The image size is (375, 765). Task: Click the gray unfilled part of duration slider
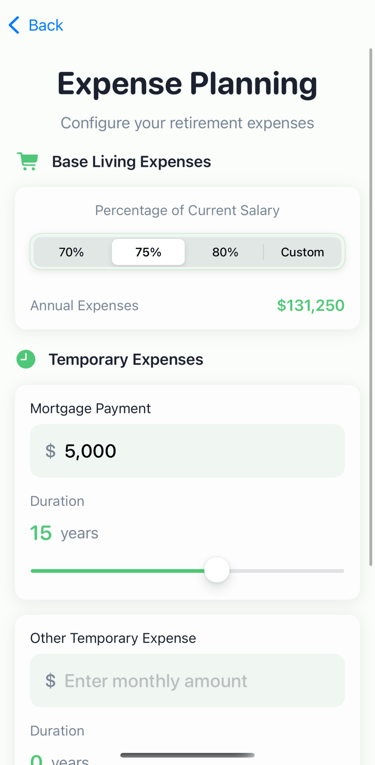tap(287, 570)
